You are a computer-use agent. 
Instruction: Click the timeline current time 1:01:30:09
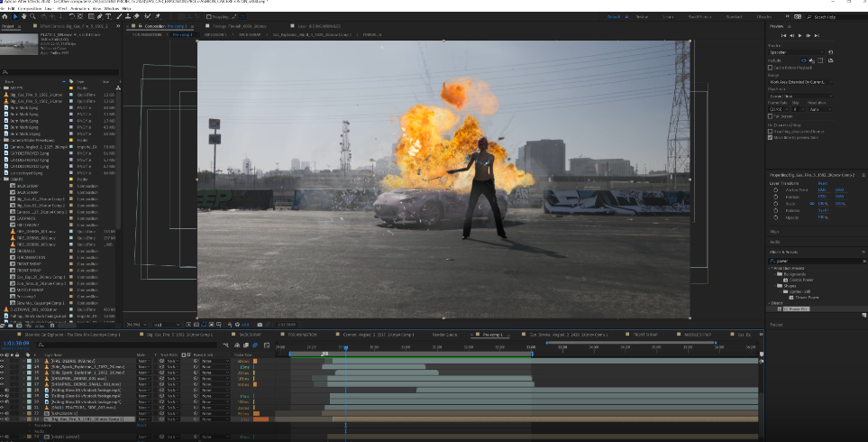(16, 344)
